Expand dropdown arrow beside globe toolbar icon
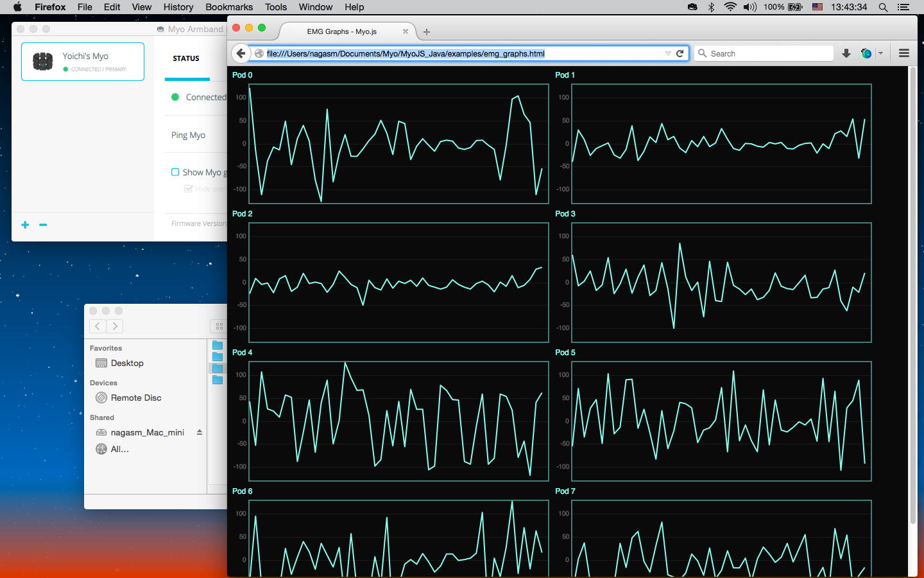924x578 pixels. (x=880, y=53)
